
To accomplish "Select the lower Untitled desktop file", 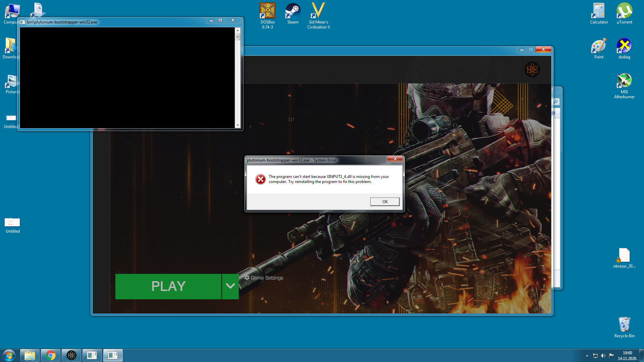I will (x=12, y=225).
